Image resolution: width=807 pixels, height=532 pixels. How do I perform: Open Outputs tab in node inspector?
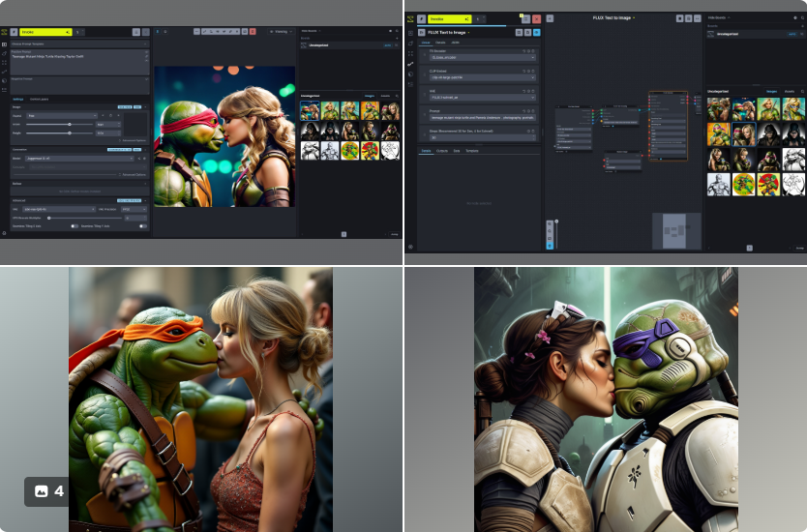[442, 151]
